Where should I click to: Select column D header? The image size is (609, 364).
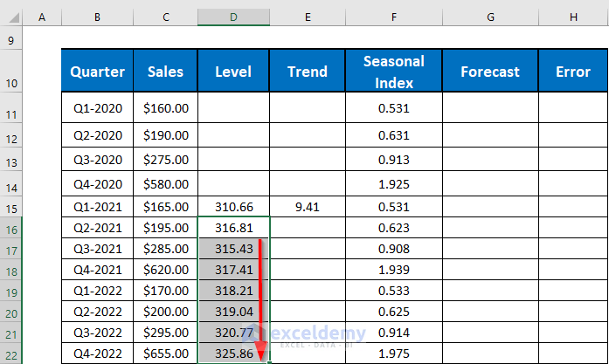tap(233, 18)
